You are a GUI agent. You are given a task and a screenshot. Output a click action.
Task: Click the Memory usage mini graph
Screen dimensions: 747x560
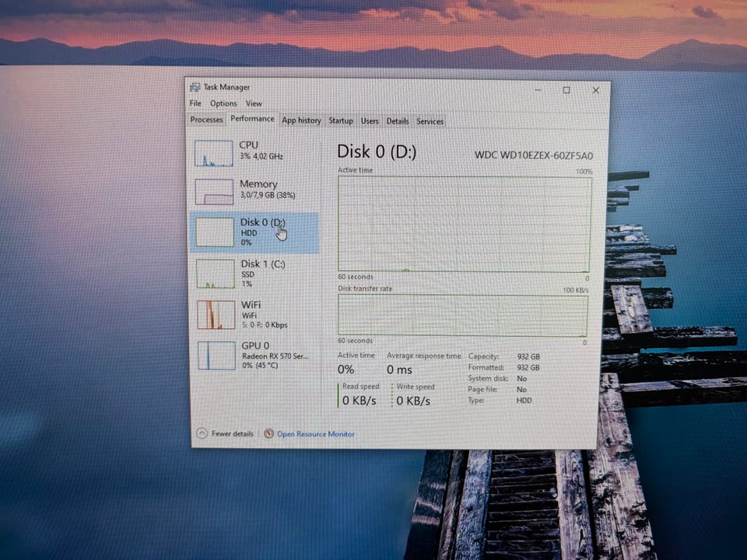point(215,191)
